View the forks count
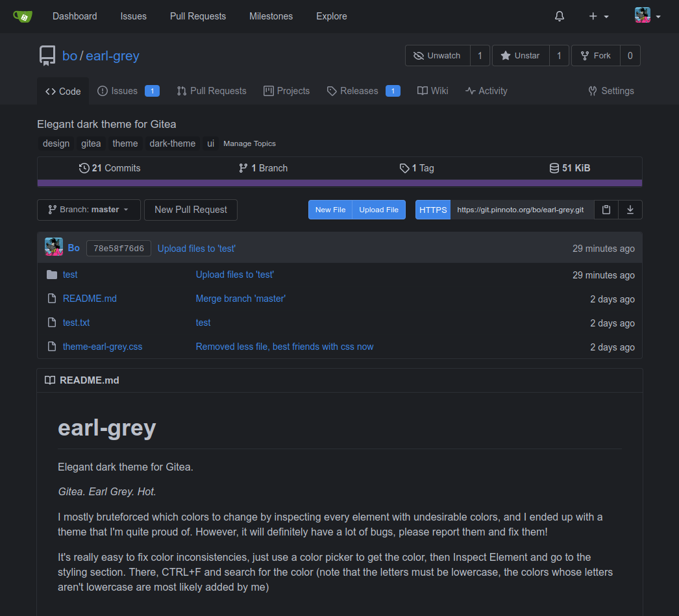This screenshot has height=616, width=679. [630, 55]
